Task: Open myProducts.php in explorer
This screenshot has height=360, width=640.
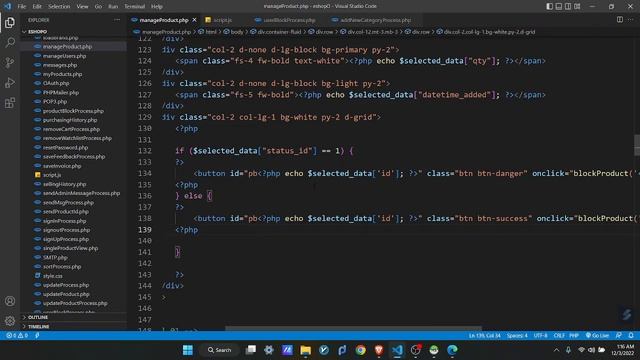Action: tap(62, 74)
